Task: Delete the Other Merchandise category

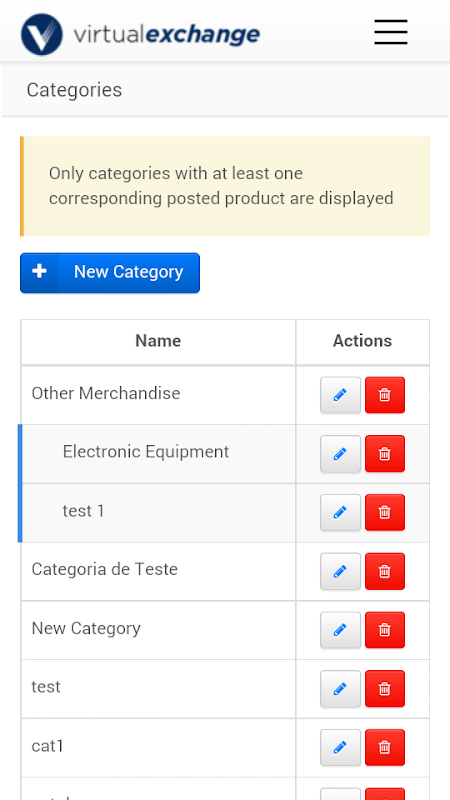Action: 385,395
